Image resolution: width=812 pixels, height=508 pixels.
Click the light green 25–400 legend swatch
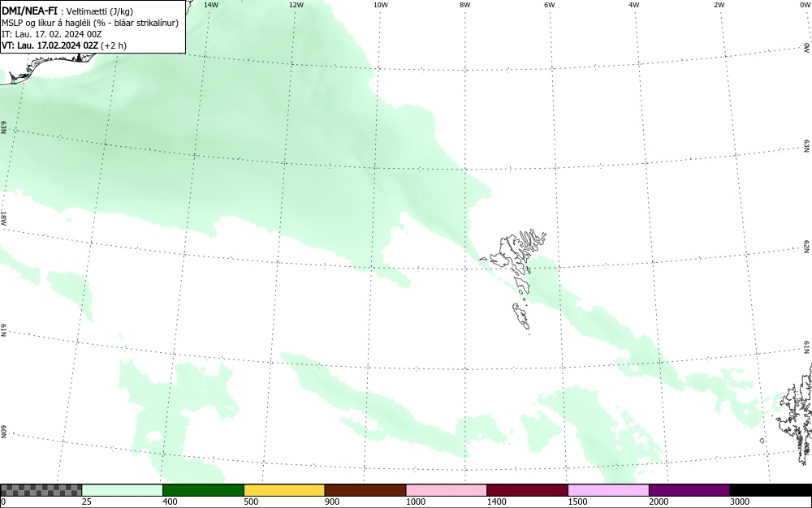pos(123,490)
